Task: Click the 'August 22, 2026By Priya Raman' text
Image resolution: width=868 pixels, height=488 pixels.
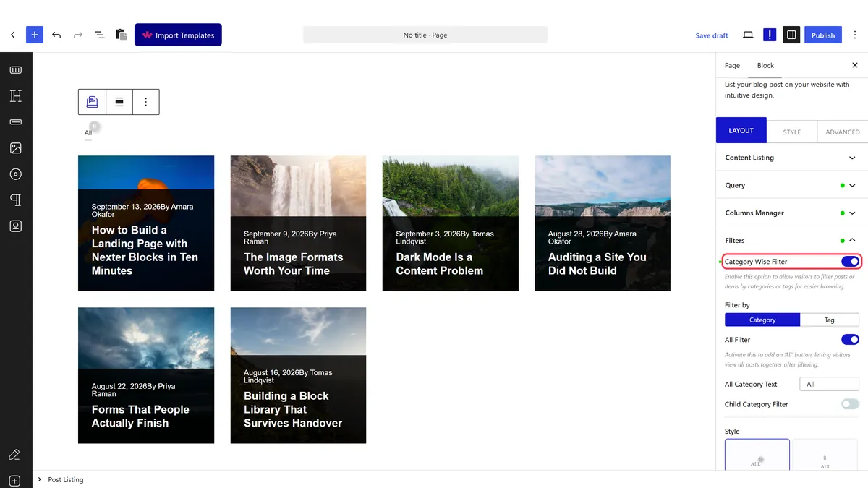Action: [133, 390]
